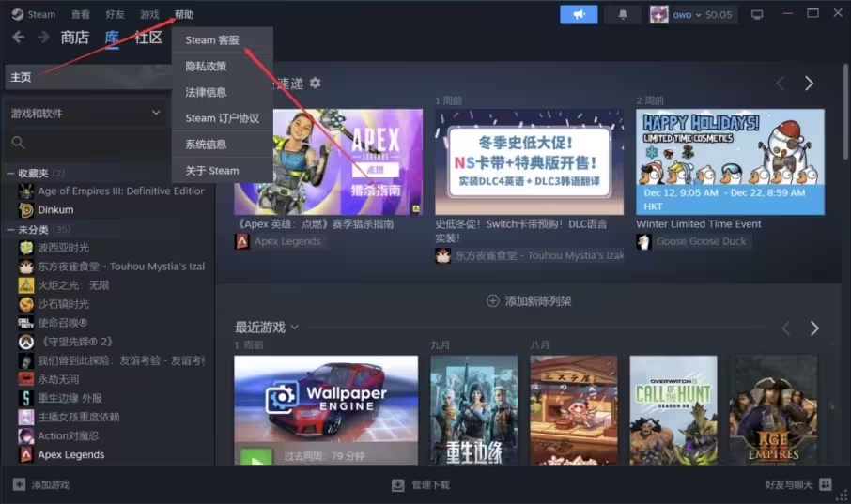Switch to the 社区 tab
Screen dimensions: 851x504
pos(148,37)
